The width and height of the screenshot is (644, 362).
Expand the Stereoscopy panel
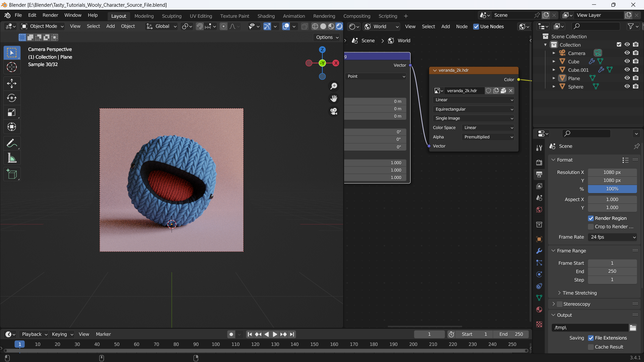click(553, 304)
